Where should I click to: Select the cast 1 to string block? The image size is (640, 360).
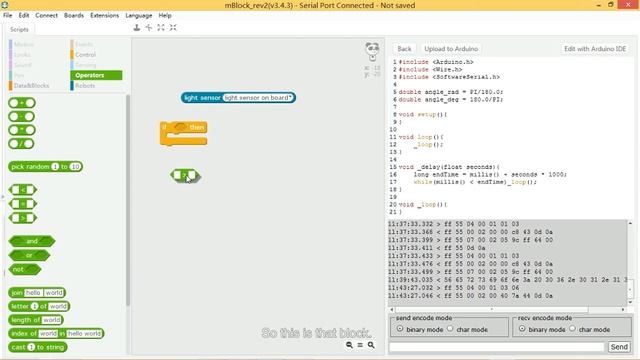[38, 347]
